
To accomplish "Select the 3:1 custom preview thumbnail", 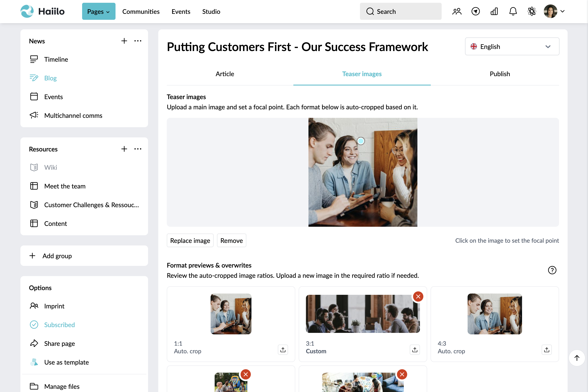I will [363, 314].
